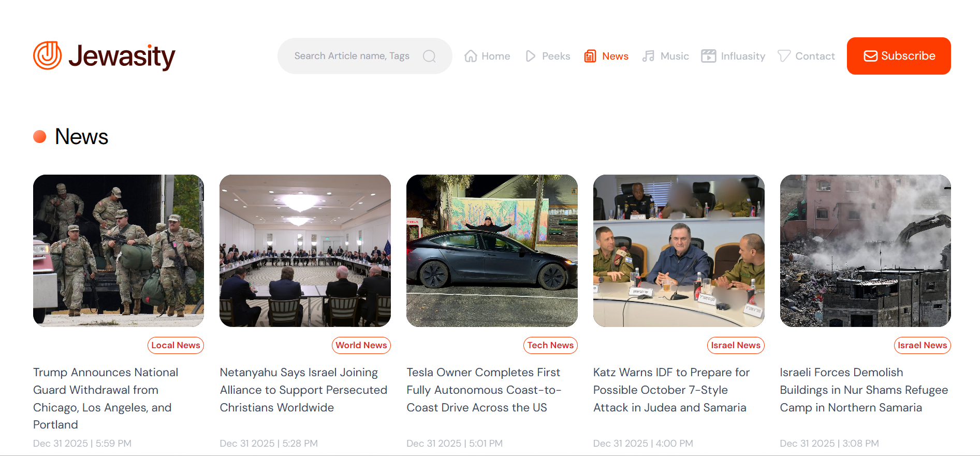Click the Music note icon
The width and height of the screenshot is (980, 456).
coord(648,56)
